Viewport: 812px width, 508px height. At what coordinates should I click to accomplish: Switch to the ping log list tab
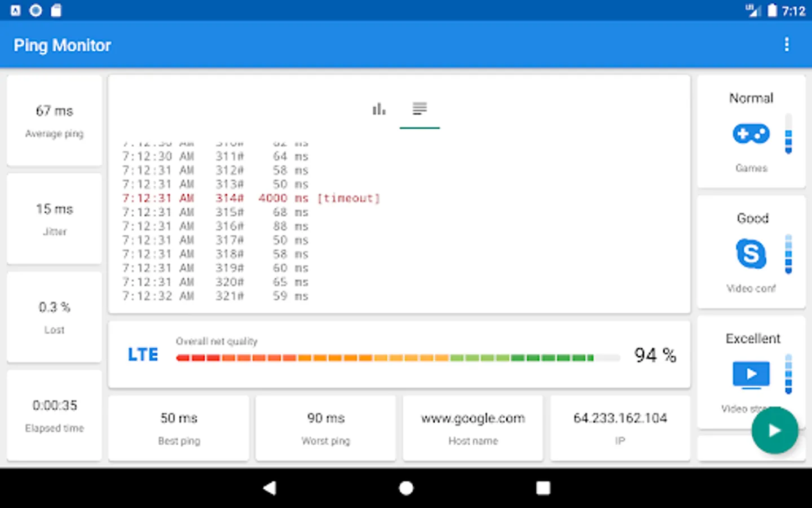pyautogui.click(x=420, y=109)
